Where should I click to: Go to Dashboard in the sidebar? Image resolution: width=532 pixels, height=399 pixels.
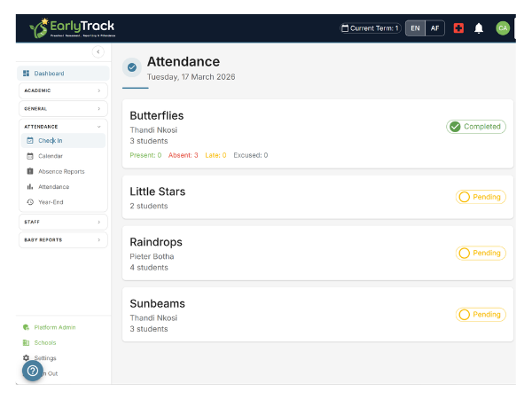click(63, 74)
